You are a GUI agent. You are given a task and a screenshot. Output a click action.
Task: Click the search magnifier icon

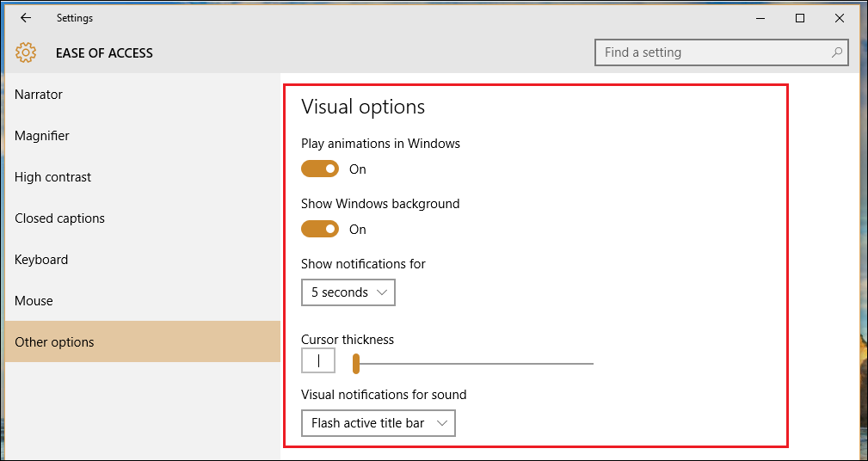(836, 52)
